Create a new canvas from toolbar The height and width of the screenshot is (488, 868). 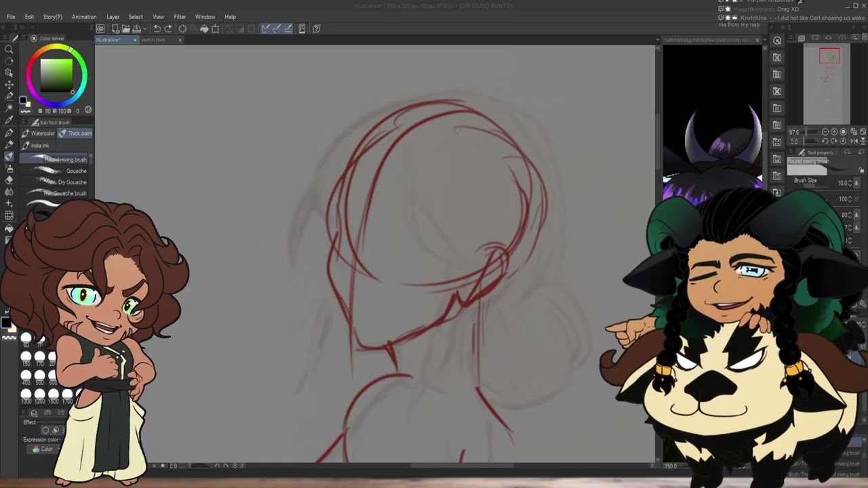pos(115,28)
